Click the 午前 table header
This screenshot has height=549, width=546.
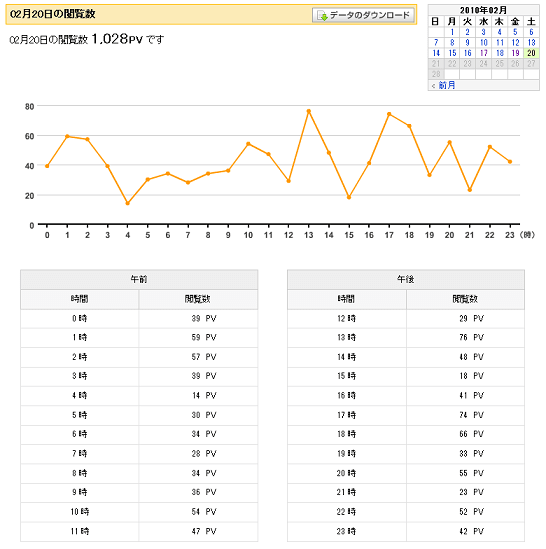click(139, 279)
